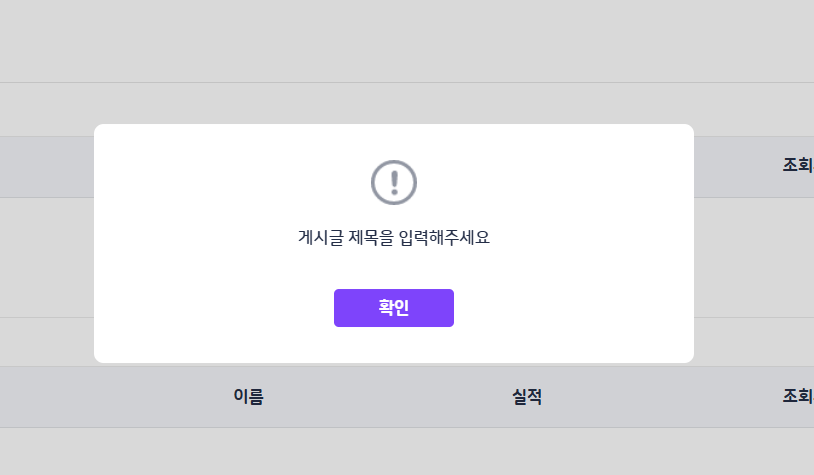Click the white dialog area above the warning icon
Image resolution: width=814 pixels, height=475 pixels.
(393, 140)
